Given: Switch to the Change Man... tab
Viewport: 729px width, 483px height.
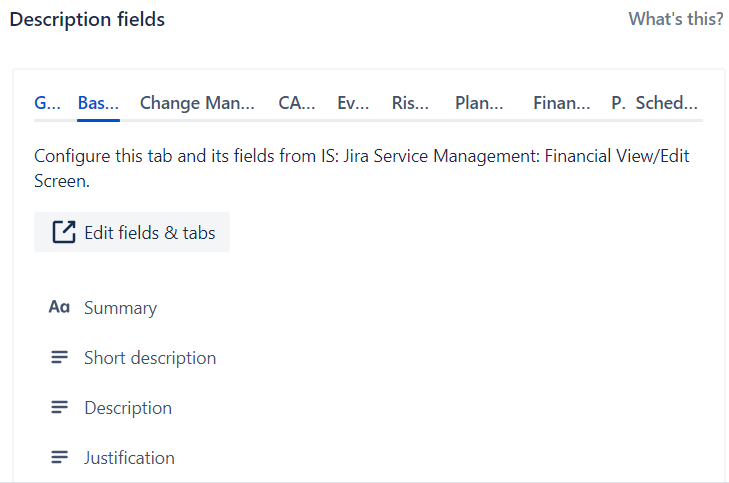Looking at the screenshot, I should point(197,103).
